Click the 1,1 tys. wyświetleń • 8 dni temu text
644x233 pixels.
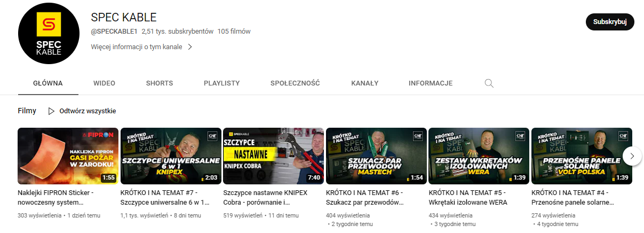pyautogui.click(x=161, y=215)
